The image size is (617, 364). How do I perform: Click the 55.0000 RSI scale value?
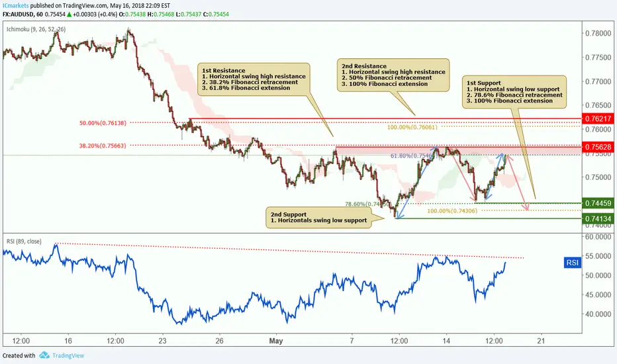598,255
